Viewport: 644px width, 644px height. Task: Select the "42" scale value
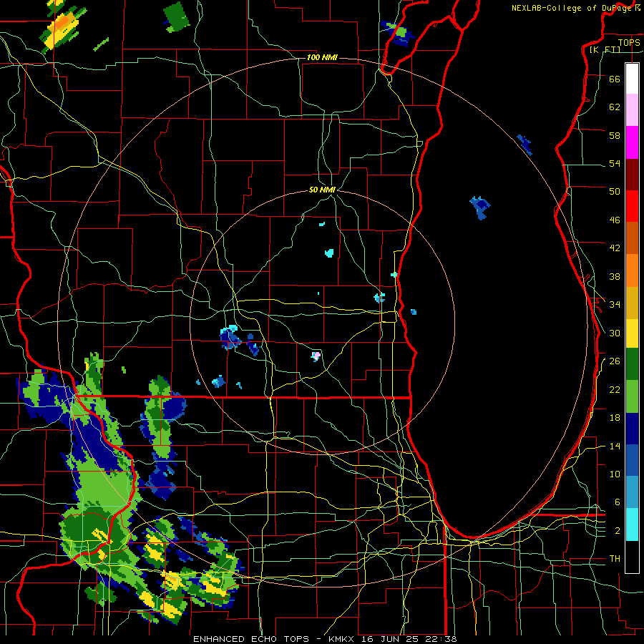615,248
